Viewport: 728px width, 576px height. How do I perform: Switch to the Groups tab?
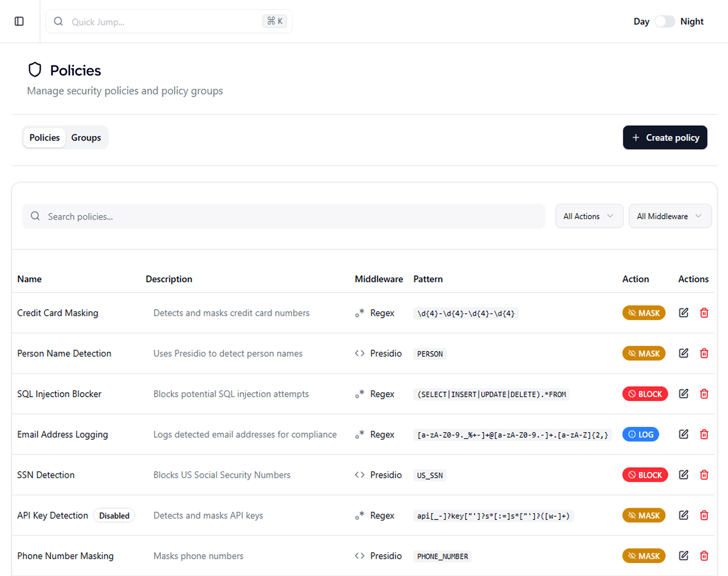coord(86,137)
